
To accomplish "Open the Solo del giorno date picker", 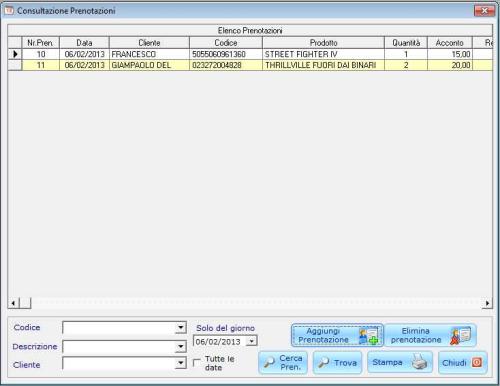I will point(252,341).
